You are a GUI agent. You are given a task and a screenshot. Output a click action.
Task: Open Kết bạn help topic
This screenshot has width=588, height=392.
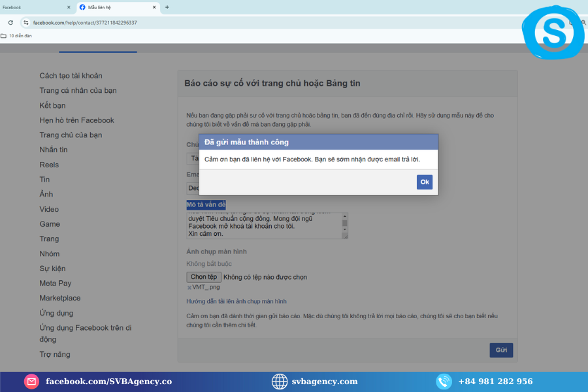[x=52, y=105]
